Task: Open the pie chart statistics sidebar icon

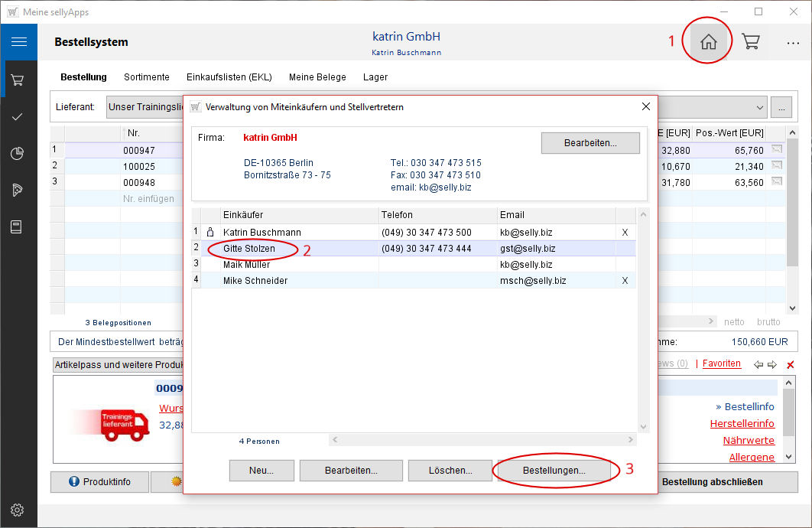Action: tap(18, 153)
